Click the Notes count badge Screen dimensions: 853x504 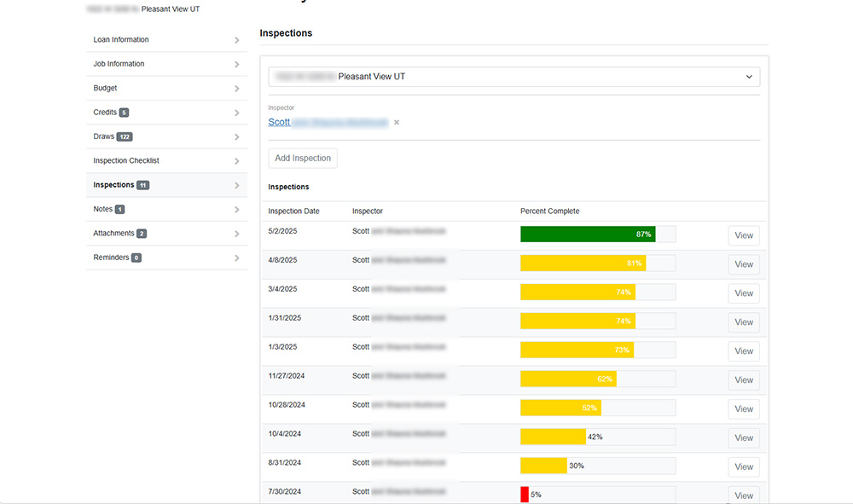120,210
